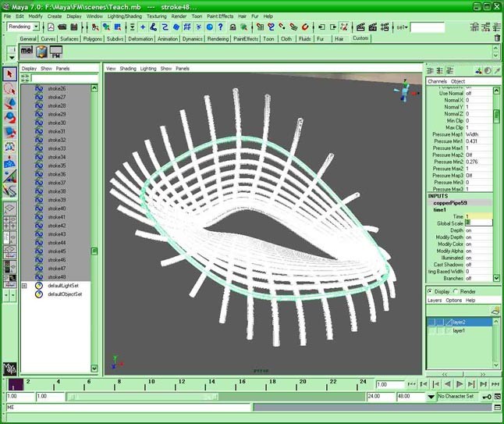The height and width of the screenshot is (424, 504).
Task: Select the arrow Select tool
Action: 10,74
